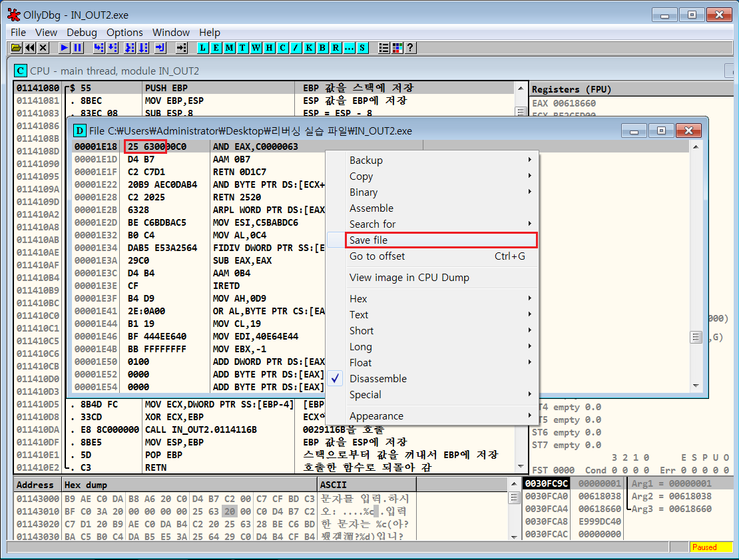Select View image in CPU Dump
This screenshot has height=560, width=739.
432,278
